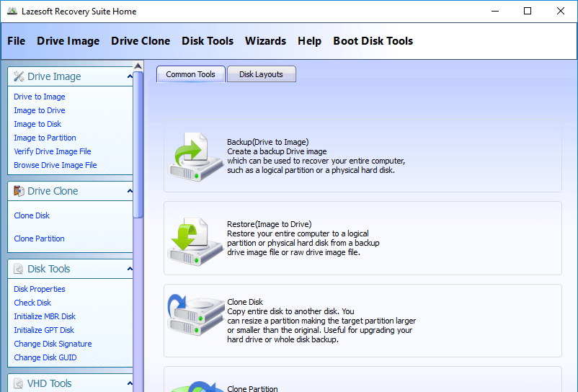Collapse the Disk Tools sidebar section
This screenshot has height=392, width=578.
point(130,269)
